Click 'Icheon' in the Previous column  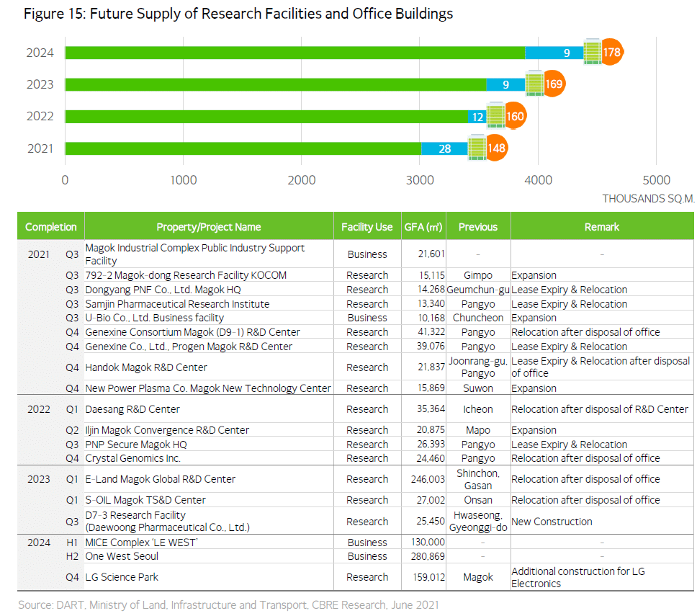pyautogui.click(x=478, y=409)
